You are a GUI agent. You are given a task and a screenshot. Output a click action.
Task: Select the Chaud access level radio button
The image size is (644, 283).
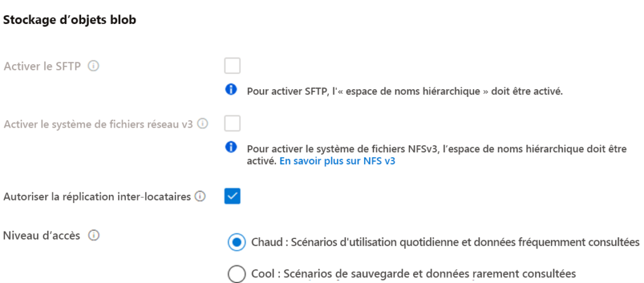pos(236,242)
